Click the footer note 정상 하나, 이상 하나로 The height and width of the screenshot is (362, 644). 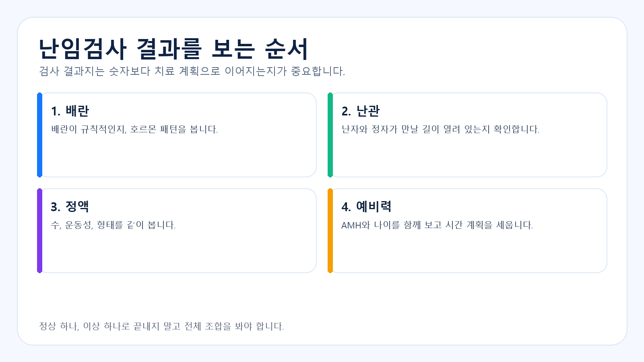coord(161,326)
